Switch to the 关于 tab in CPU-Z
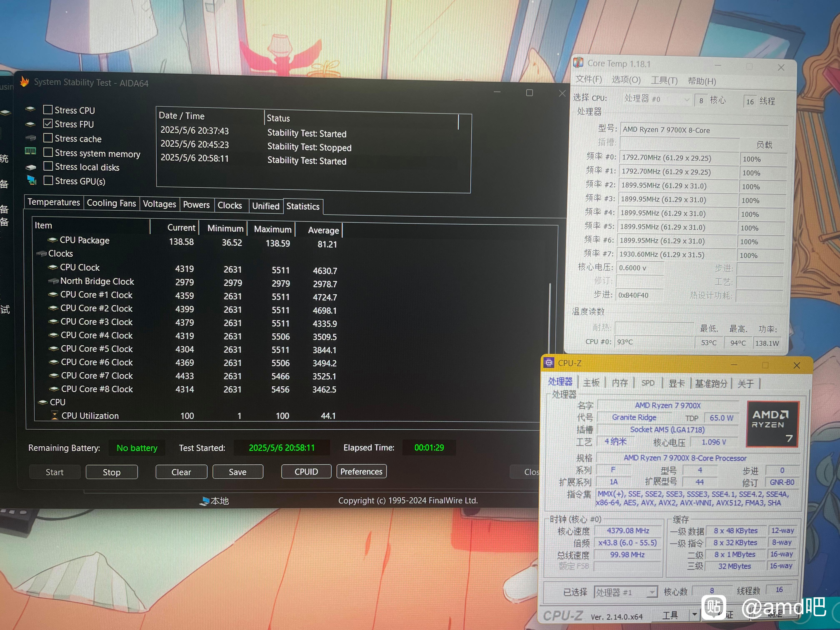Viewport: 840px width, 630px height. click(x=745, y=384)
